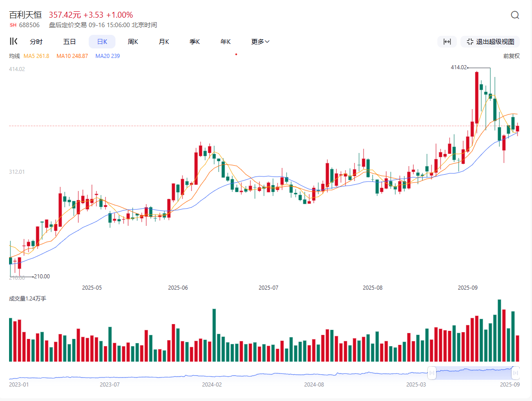Viewport: 532px width, 401px height.
Task: Switch to the 分时 tab
Action: (x=36, y=42)
